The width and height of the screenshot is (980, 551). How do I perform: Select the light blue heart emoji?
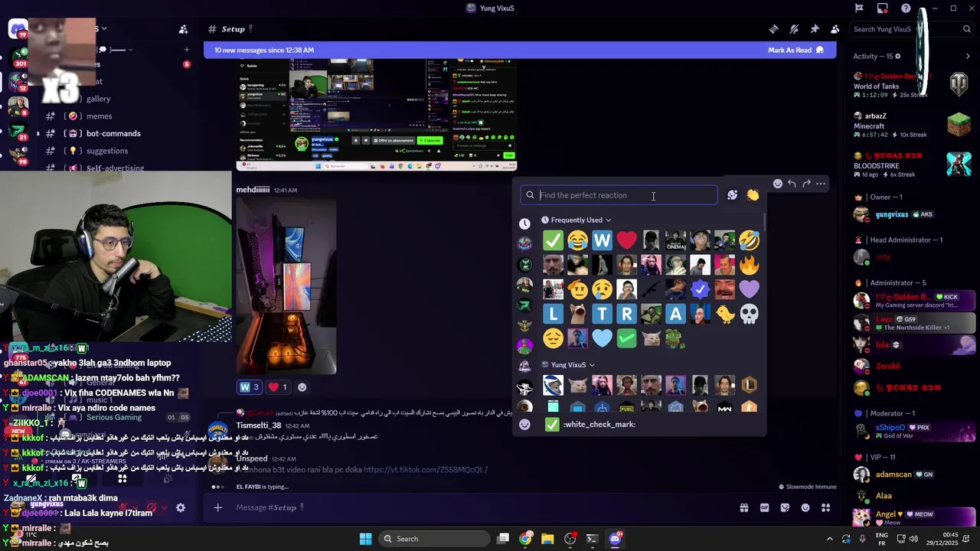(x=602, y=338)
